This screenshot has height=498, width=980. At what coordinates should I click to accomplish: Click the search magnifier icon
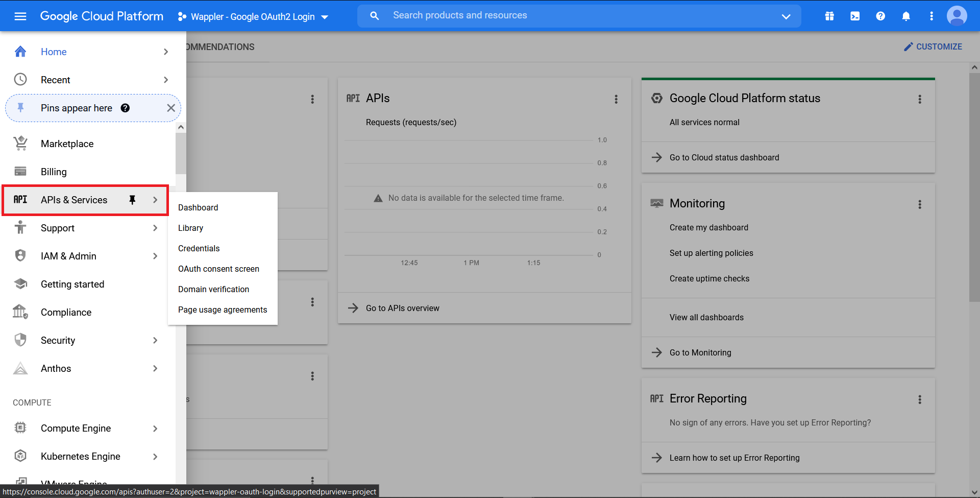(x=375, y=16)
